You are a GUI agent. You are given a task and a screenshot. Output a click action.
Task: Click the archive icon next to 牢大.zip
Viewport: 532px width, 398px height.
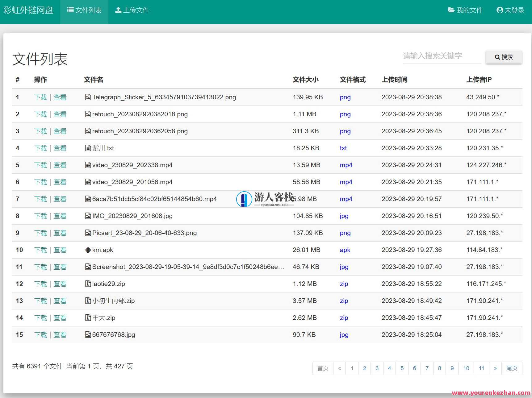click(88, 318)
